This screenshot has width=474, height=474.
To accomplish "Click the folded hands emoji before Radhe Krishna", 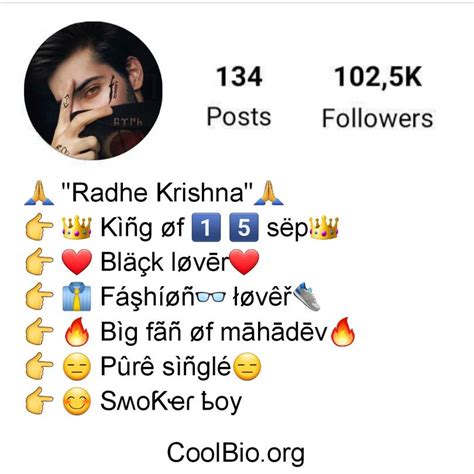I will pos(39,193).
